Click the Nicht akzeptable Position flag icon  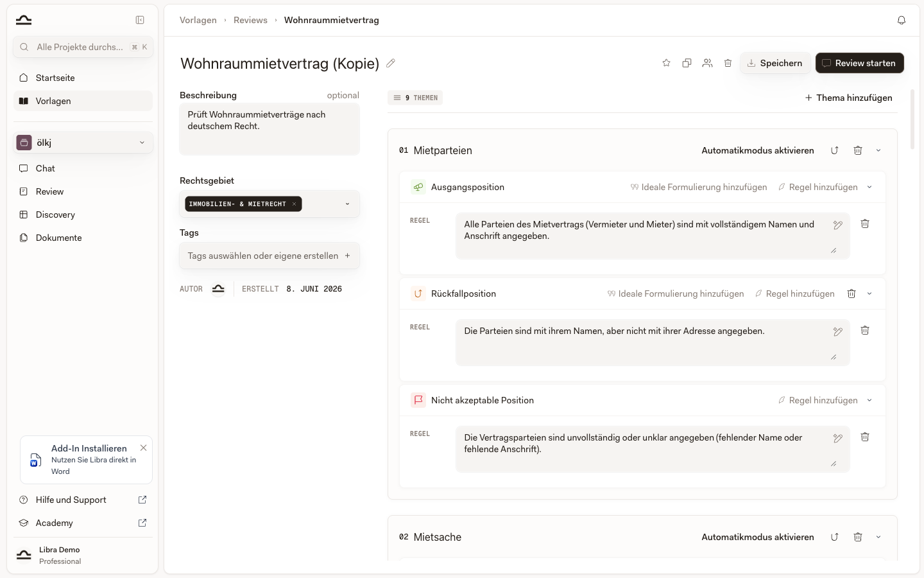coord(418,400)
